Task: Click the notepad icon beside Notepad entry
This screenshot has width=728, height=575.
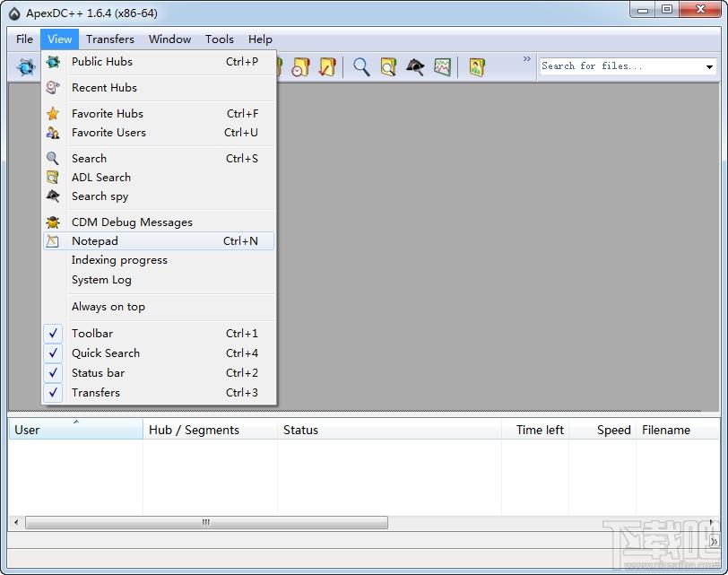Action: tap(53, 241)
